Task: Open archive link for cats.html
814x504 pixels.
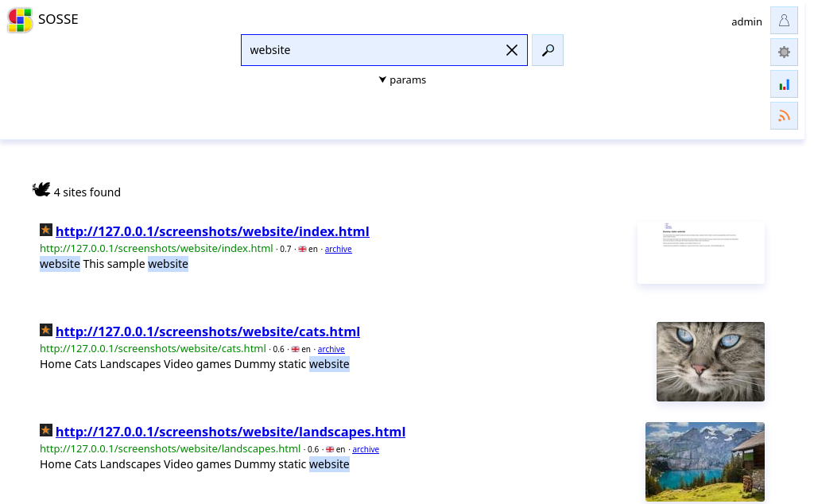Action: click(331, 349)
